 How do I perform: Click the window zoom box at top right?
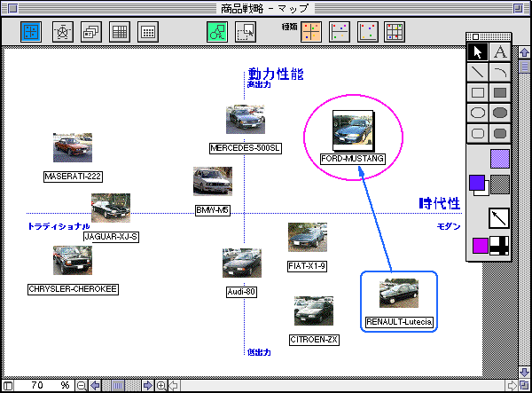(x=518, y=8)
